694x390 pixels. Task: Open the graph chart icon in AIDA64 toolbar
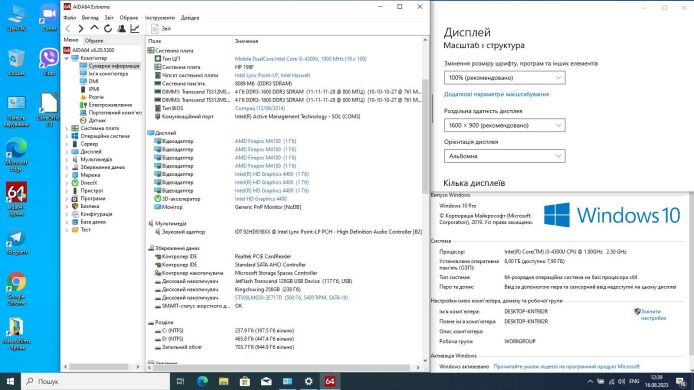point(135,29)
